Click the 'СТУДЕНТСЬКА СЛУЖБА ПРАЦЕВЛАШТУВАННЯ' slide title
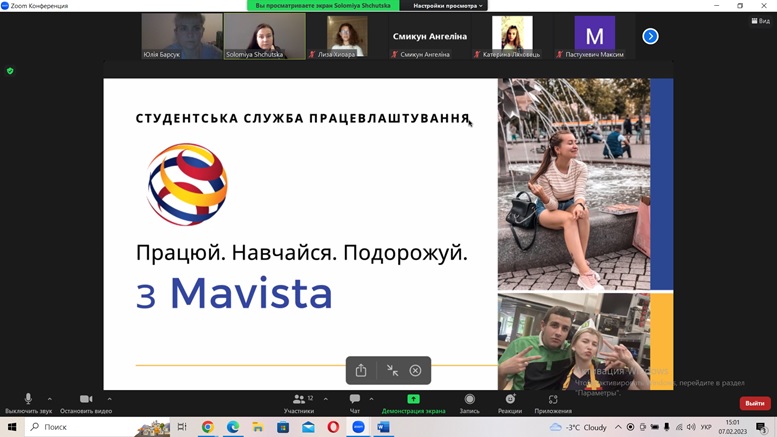The height and width of the screenshot is (437, 777). click(302, 118)
